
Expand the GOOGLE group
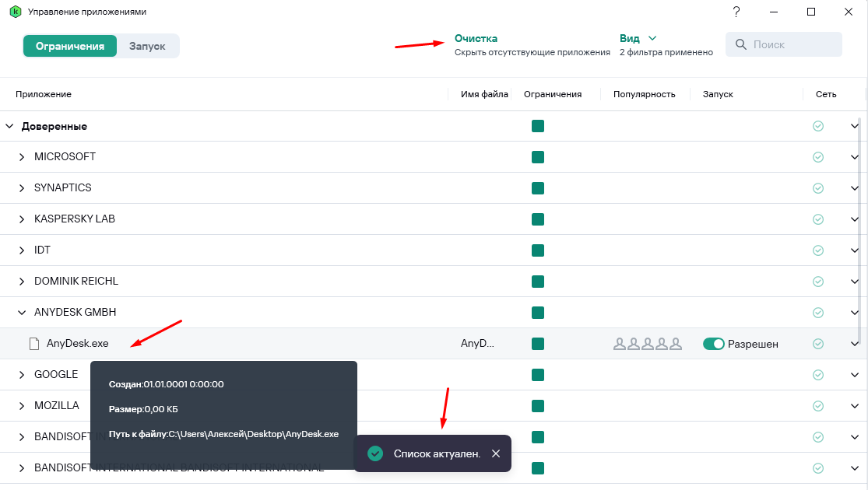(x=22, y=374)
